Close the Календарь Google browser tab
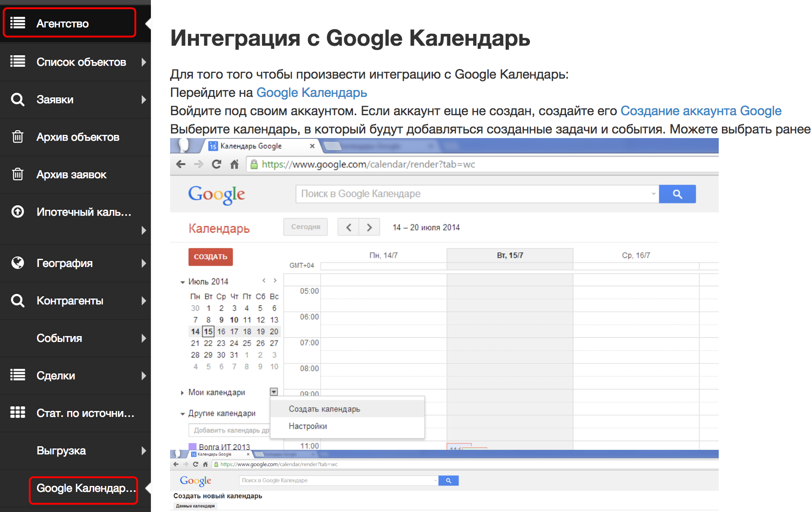The image size is (812, 512). [312, 146]
